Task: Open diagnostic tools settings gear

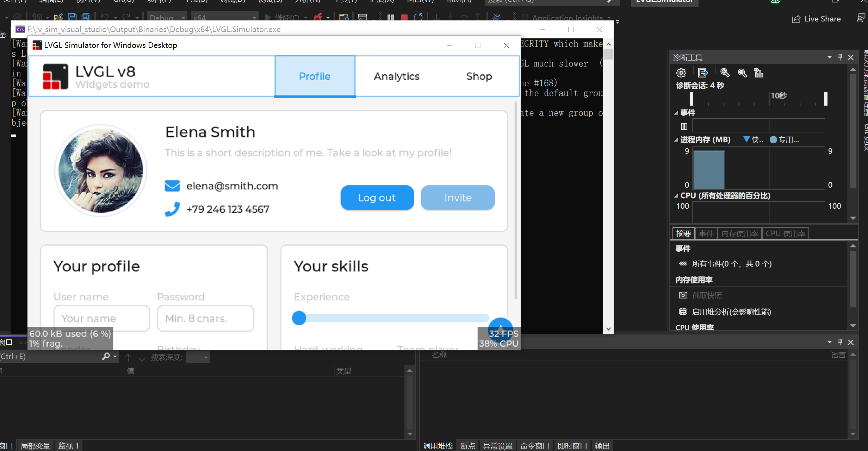Action: click(681, 73)
